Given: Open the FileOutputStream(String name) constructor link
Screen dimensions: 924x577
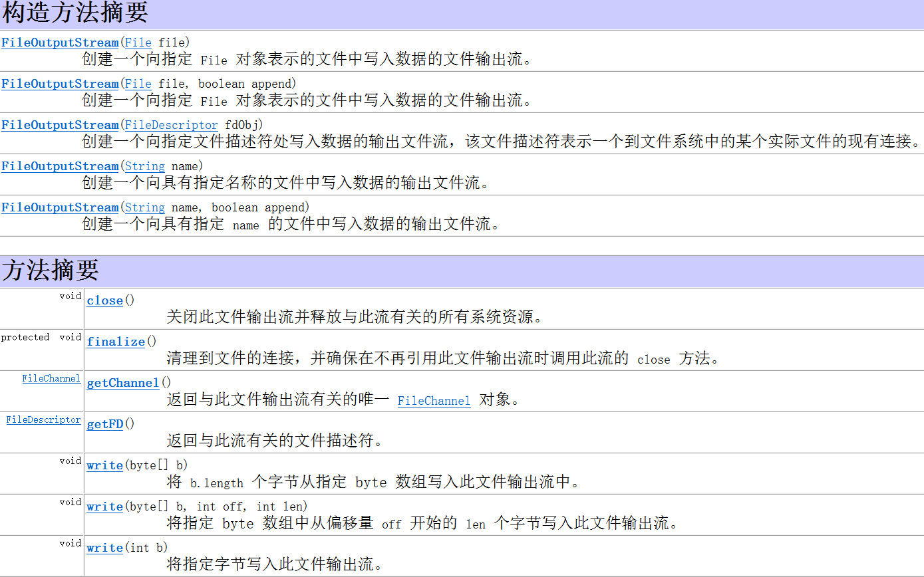Looking at the screenshot, I should point(60,166).
